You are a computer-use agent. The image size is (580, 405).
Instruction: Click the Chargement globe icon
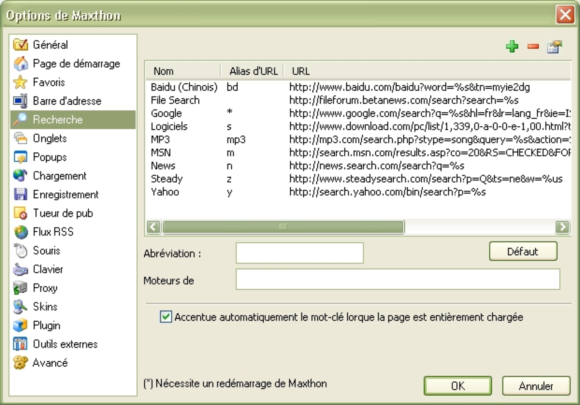pos(20,176)
